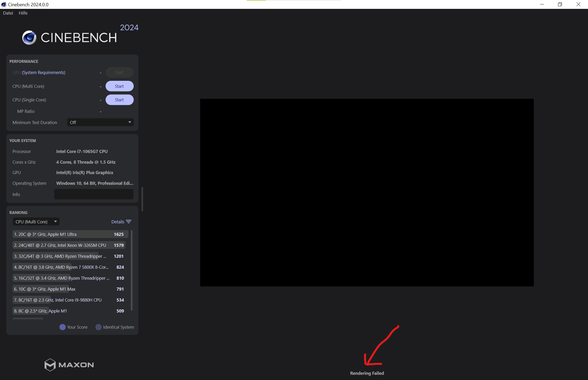Start the CPU Single Core benchmark
Screen dimensions: 588x380
click(119, 100)
